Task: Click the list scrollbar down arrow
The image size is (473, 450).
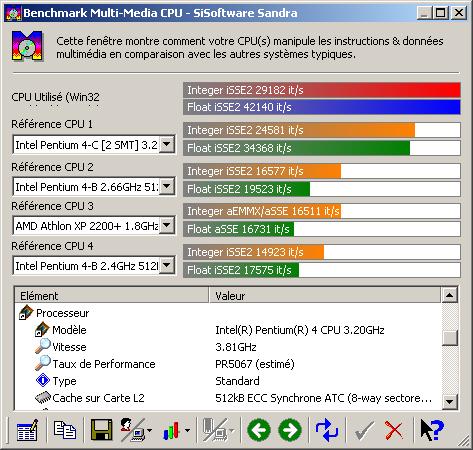Action: tap(450, 402)
